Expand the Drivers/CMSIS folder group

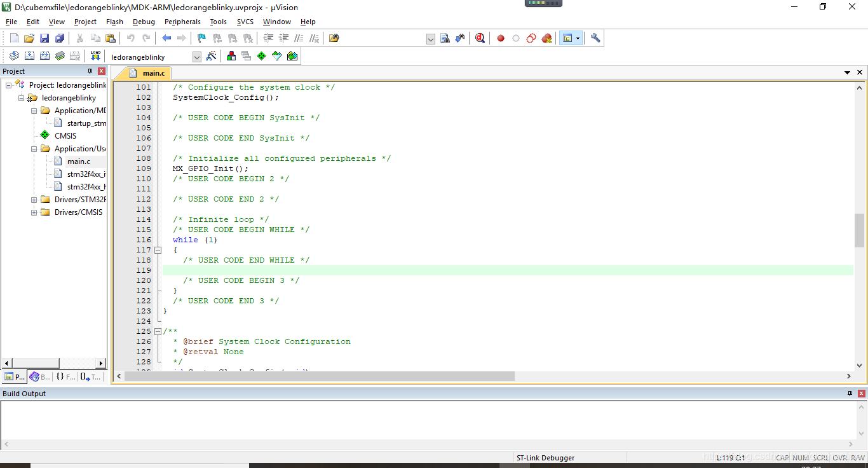34,212
